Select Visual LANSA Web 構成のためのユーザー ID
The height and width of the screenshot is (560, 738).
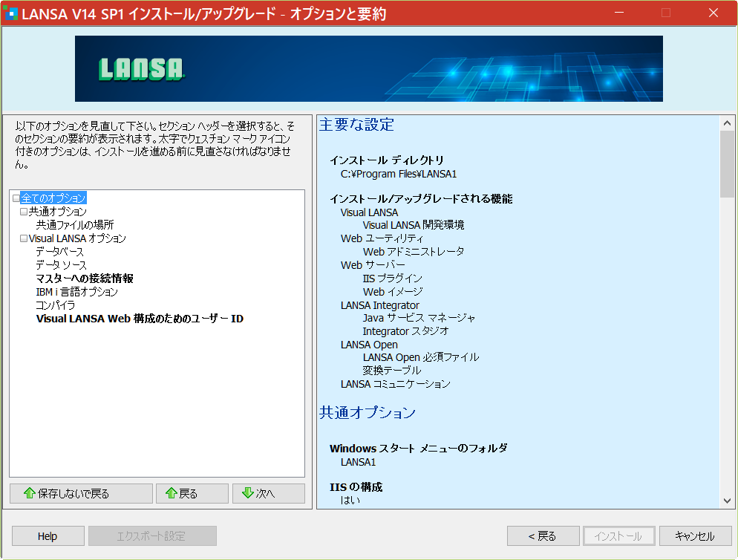point(140,319)
